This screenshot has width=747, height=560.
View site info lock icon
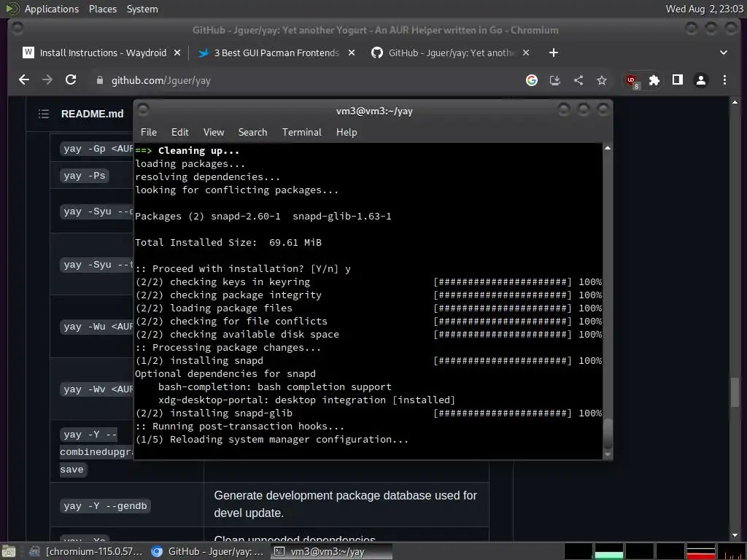tap(99, 80)
